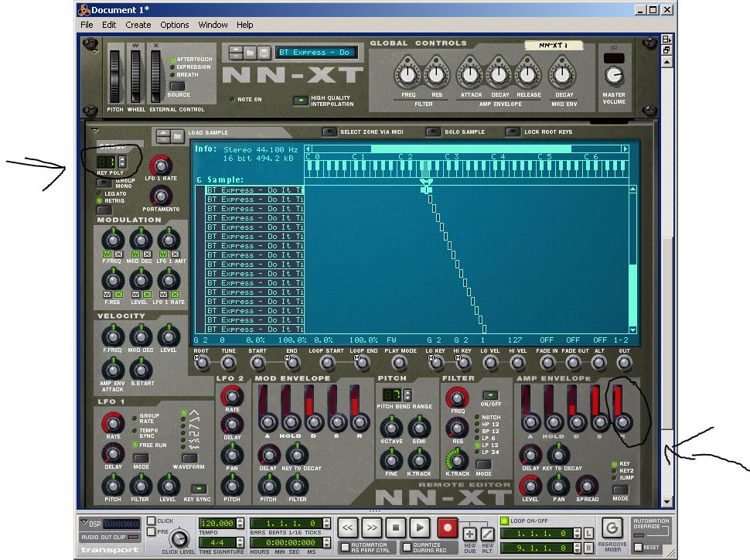The height and width of the screenshot is (560, 750).
Task: Open the Help menu
Action: [x=244, y=25]
